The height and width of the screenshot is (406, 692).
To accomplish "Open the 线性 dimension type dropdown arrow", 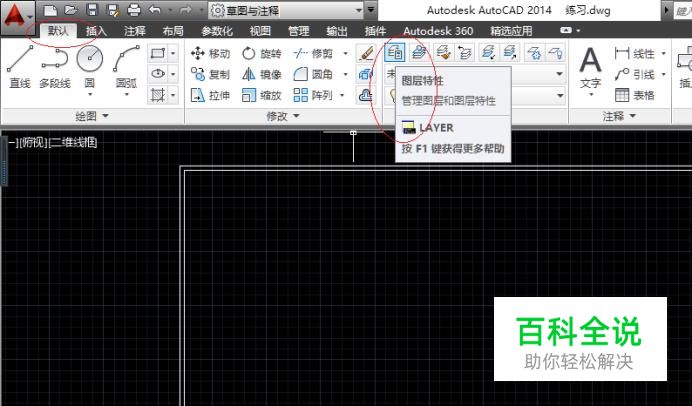I will point(663,53).
